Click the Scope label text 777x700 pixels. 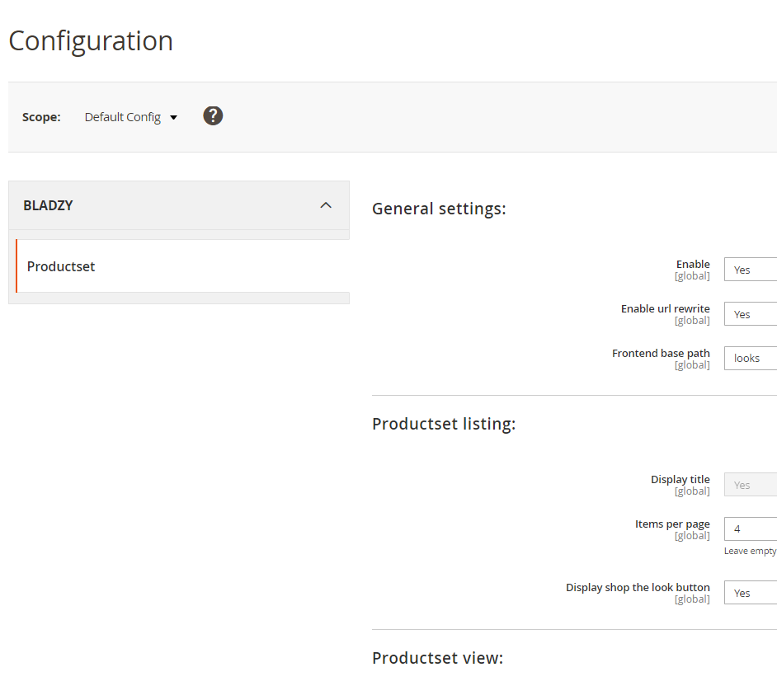click(x=41, y=117)
